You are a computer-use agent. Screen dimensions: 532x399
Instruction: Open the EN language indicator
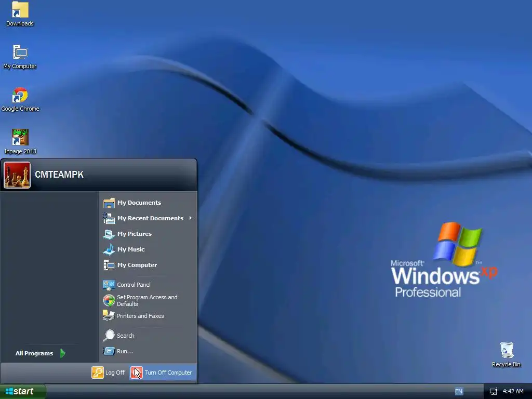pos(459,391)
